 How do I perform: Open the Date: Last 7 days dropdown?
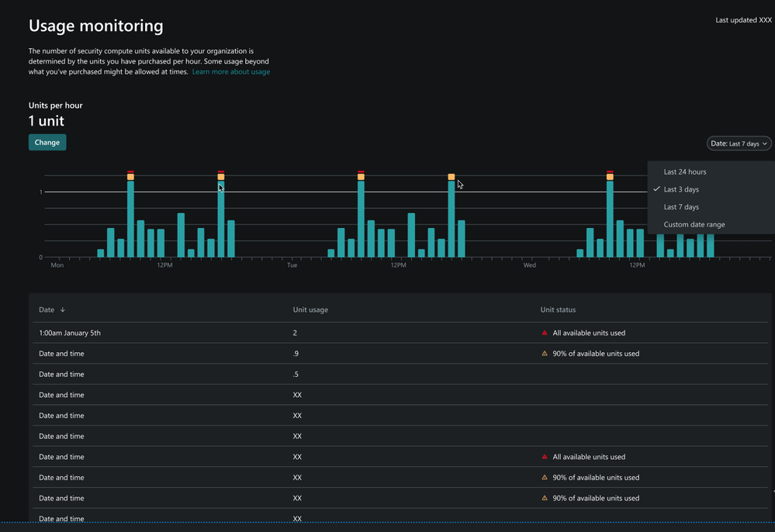[x=739, y=143]
